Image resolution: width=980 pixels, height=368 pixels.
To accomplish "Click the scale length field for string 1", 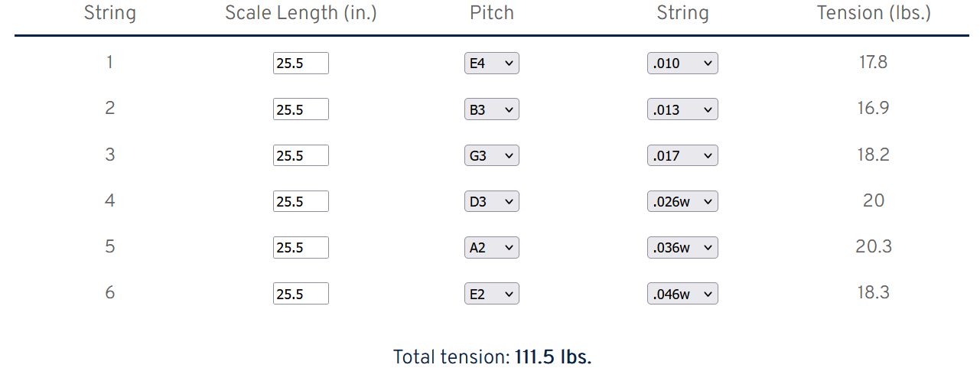I will [x=301, y=64].
